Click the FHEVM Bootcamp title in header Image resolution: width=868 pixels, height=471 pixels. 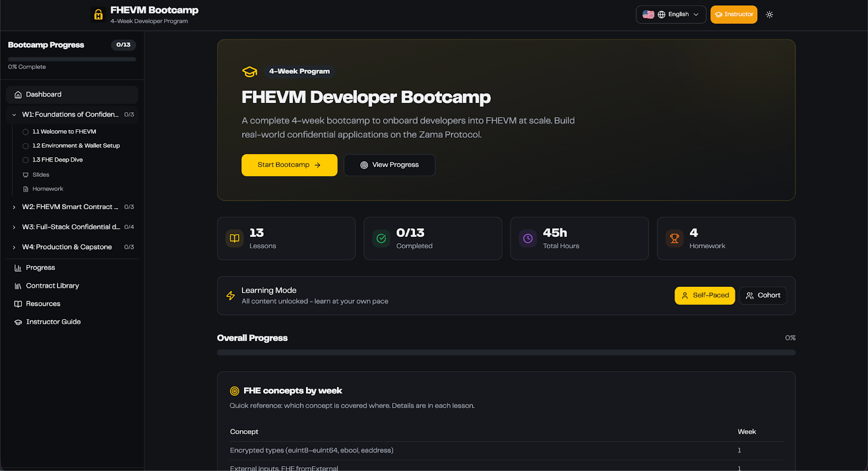[x=155, y=10]
